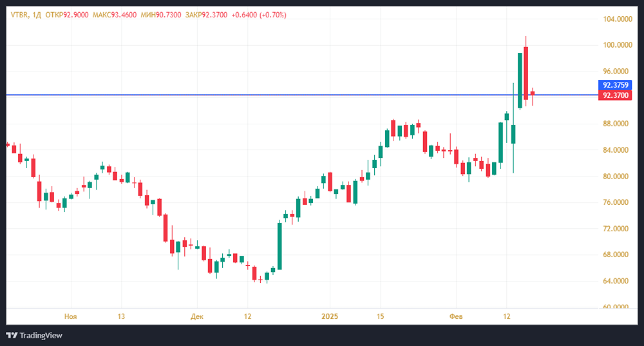Click the 80.0000 price scale label
Viewport: 644px width, 346px height.
pos(615,177)
